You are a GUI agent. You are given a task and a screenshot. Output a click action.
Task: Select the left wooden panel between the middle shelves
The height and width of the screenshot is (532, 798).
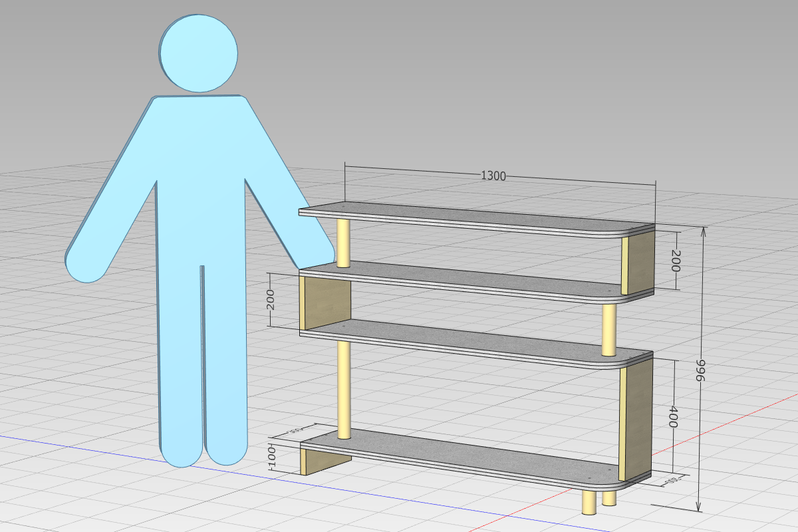325,303
